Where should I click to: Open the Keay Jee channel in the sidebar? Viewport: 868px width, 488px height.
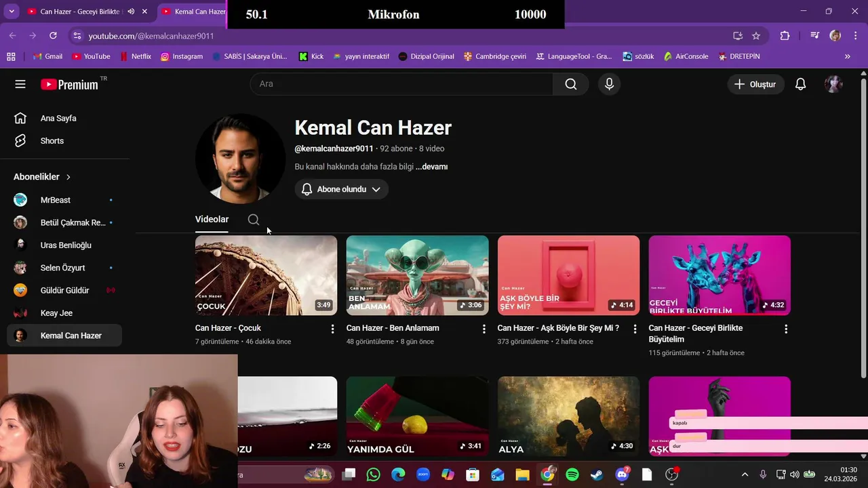[64, 313]
